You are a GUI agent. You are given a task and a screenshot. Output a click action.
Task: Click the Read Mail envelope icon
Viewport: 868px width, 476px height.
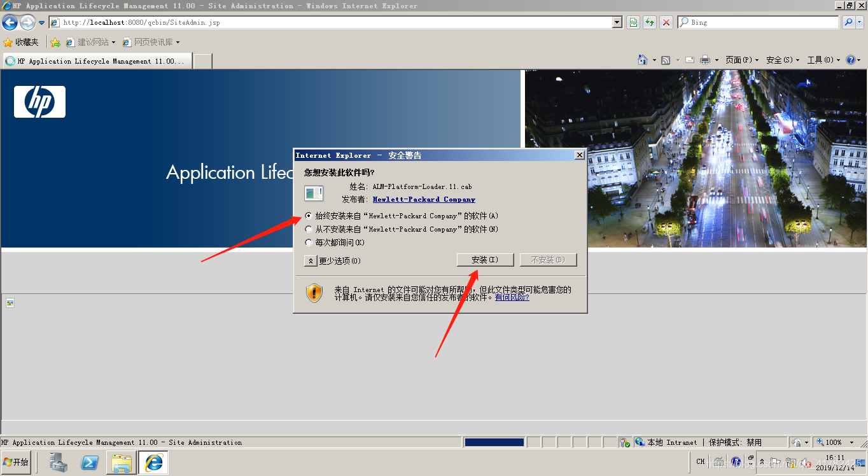tap(690, 60)
